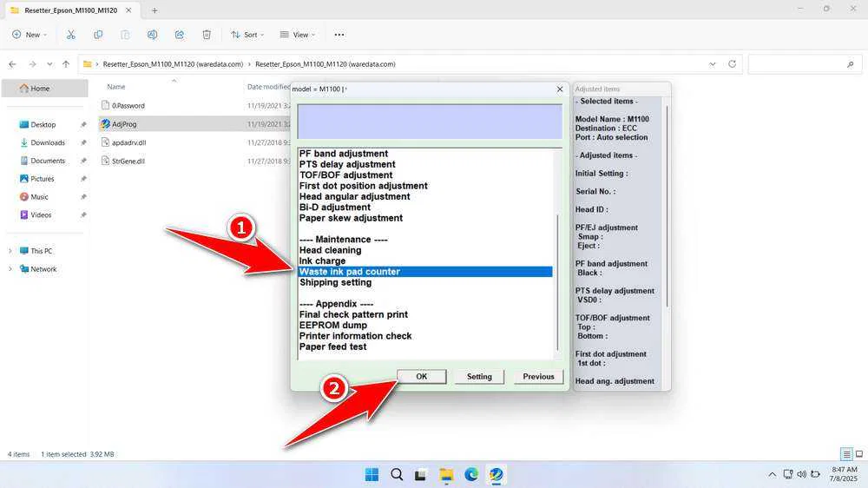Show hidden system tray icons
The width and height of the screenshot is (868, 488).
click(x=773, y=475)
